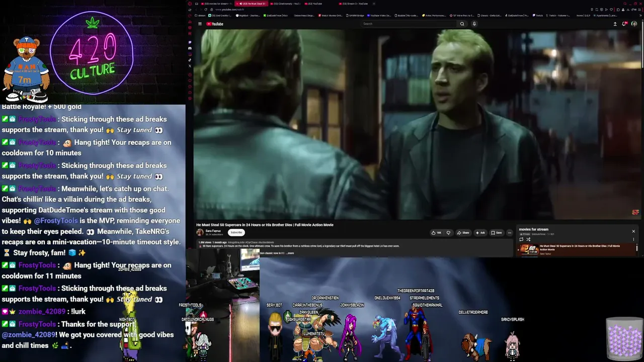Viewport: 644px width, 362px height.
Task: Open a new browser tab with plus
Action: coord(375,4)
